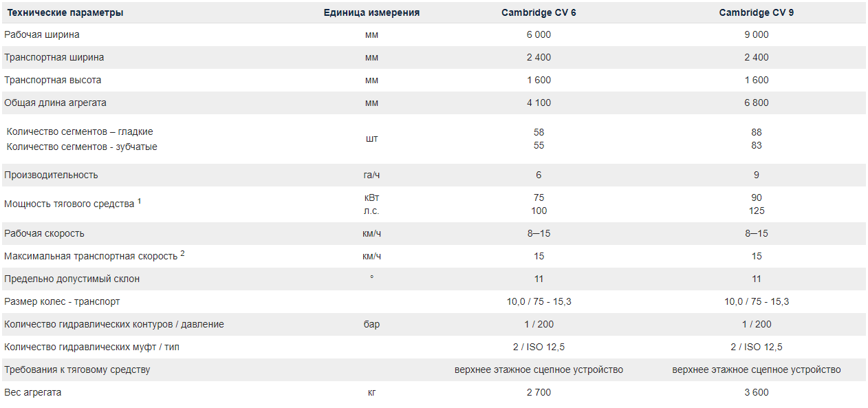The height and width of the screenshot is (408, 868).
Task: Click the 2 700 weight value for CV 6
Action: tap(539, 392)
